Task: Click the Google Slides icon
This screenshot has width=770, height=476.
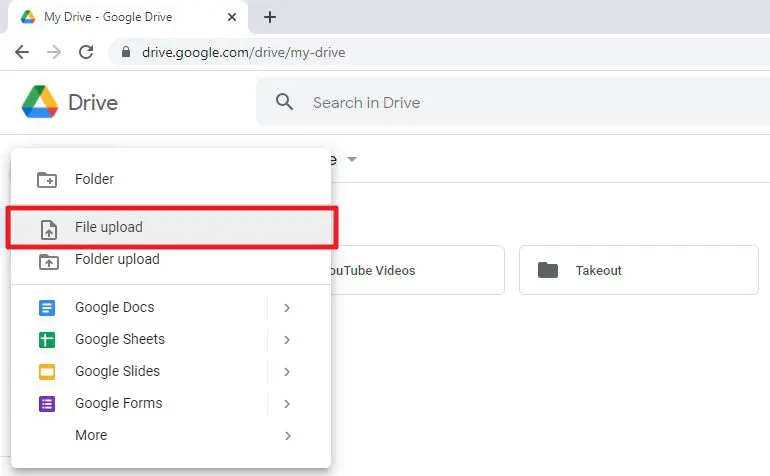Action: click(x=47, y=372)
